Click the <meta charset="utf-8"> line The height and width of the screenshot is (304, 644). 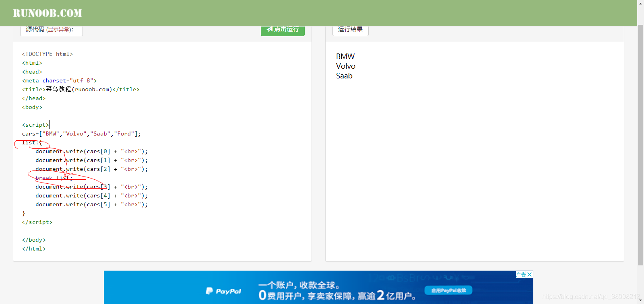tap(59, 80)
